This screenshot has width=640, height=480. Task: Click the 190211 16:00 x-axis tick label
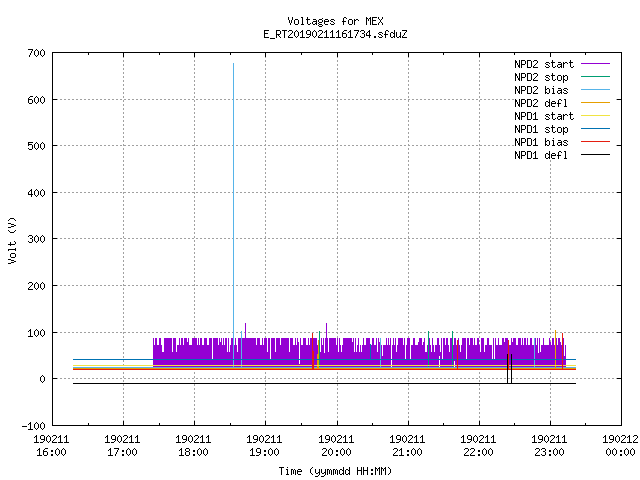click(x=51, y=446)
